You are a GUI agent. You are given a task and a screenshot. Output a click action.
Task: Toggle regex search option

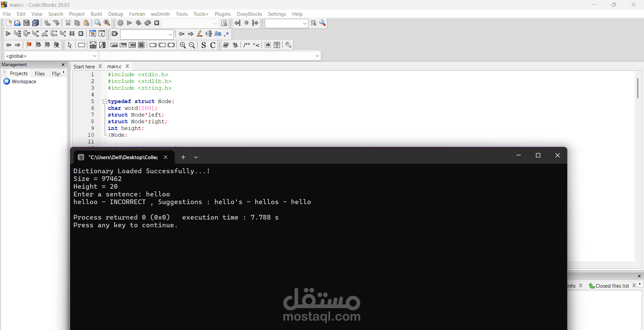click(x=227, y=34)
